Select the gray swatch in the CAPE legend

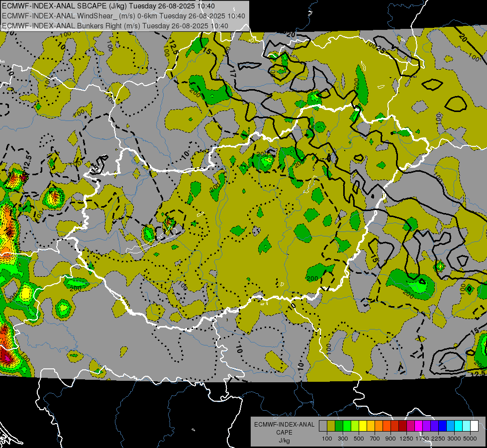[x=323, y=426]
